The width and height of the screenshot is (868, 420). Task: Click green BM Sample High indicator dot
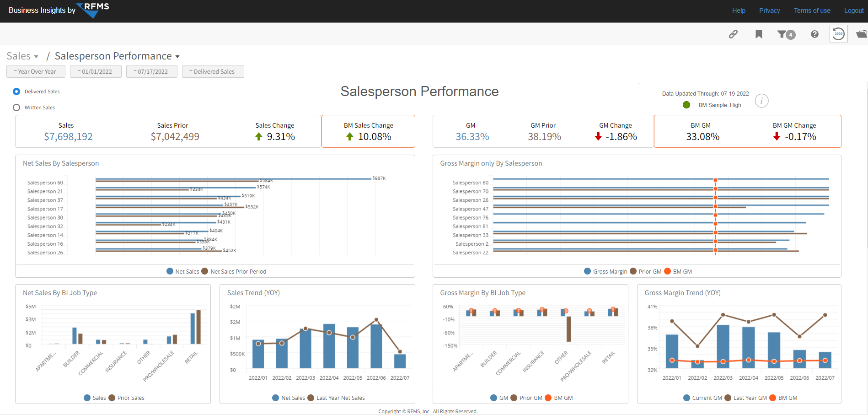[x=686, y=105]
